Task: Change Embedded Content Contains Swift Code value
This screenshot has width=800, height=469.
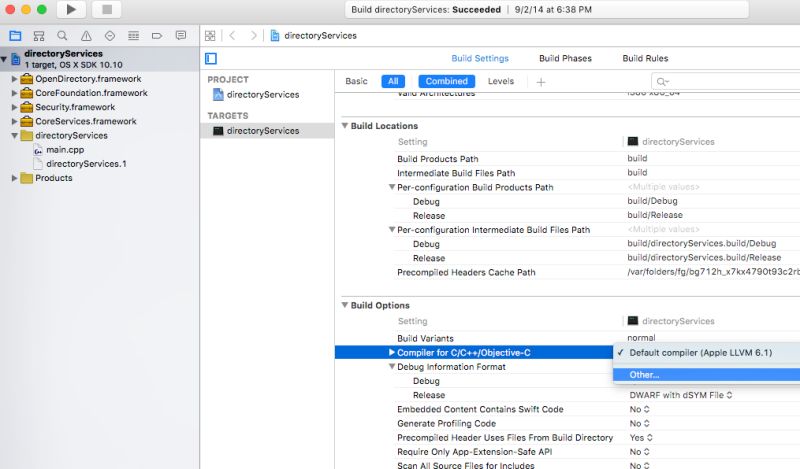Action: 639,409
